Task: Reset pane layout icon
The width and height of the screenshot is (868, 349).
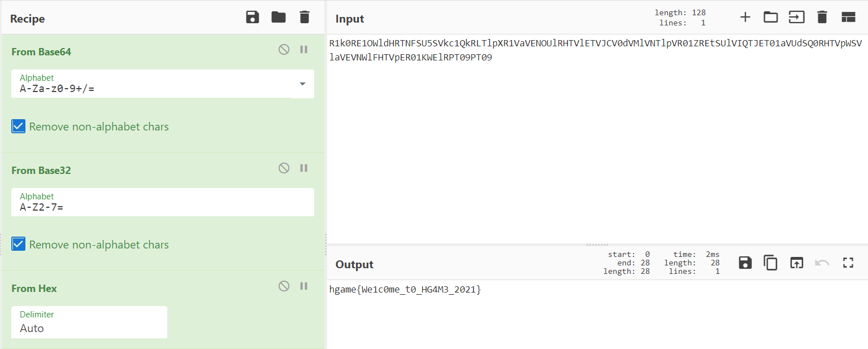Action: pos(848,18)
